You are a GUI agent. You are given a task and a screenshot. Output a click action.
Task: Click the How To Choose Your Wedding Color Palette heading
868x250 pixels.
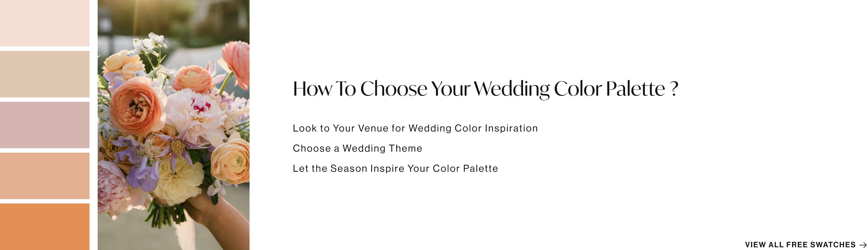(x=485, y=89)
